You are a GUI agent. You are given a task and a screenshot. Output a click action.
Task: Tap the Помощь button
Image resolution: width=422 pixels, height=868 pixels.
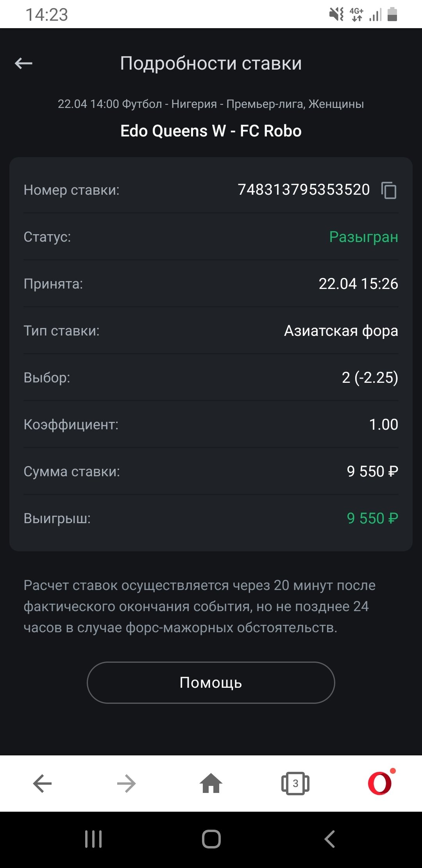(211, 683)
